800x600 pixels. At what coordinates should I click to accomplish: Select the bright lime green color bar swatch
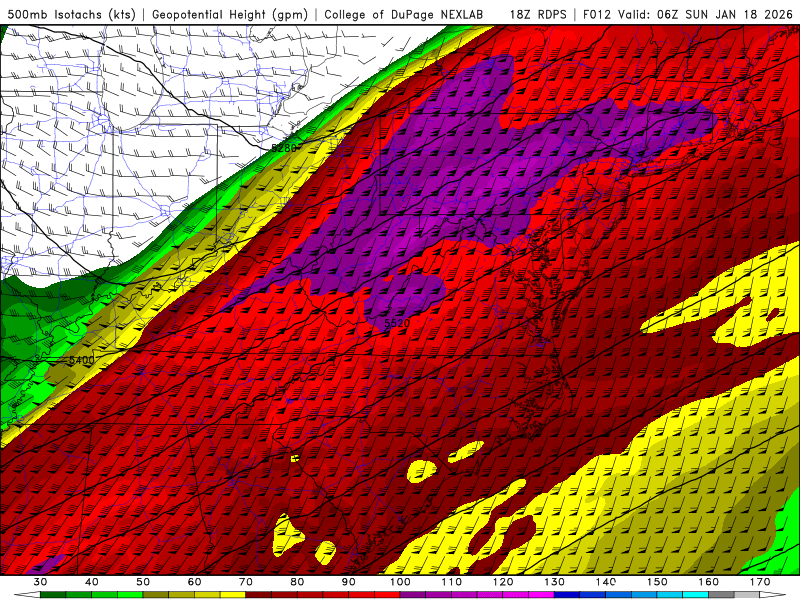pyautogui.click(x=130, y=595)
